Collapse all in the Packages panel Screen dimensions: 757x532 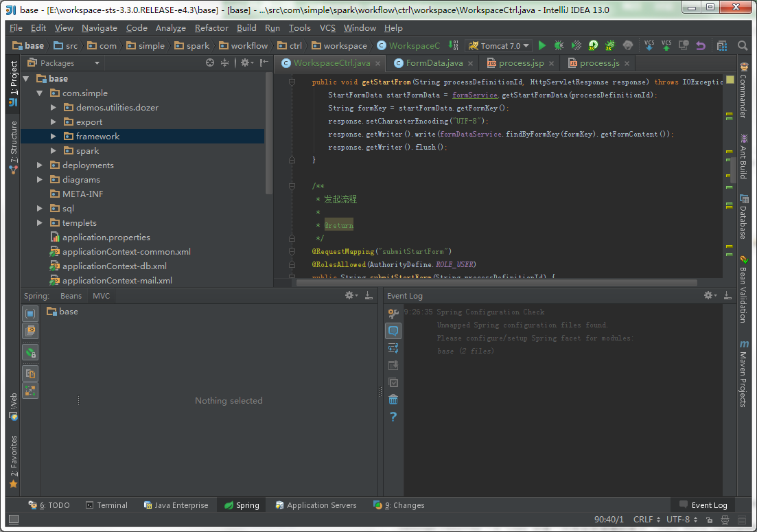click(224, 62)
